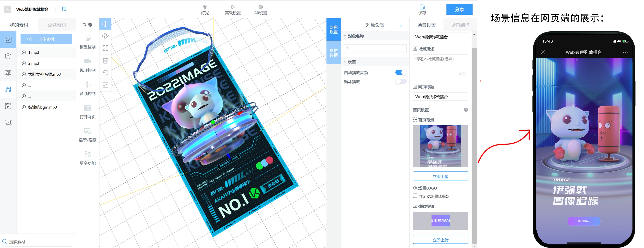Open the AR assets sidebar icon
Viewport: 644px width, 248px height.
[8, 73]
